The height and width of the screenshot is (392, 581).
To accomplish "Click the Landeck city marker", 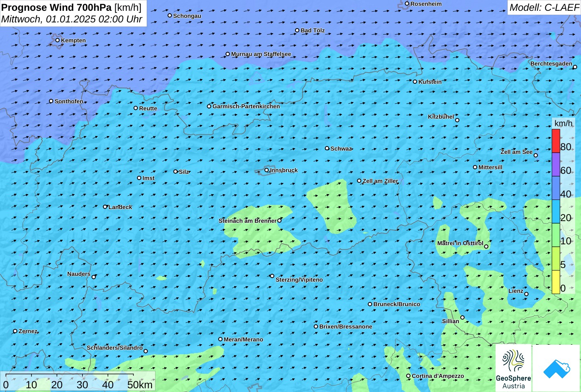I will click(105, 207).
